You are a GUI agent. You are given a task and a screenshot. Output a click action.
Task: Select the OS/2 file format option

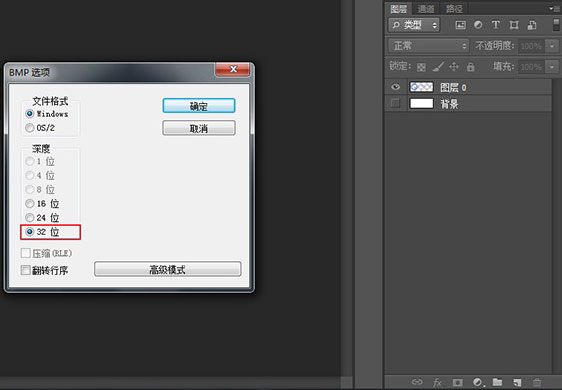40,128
